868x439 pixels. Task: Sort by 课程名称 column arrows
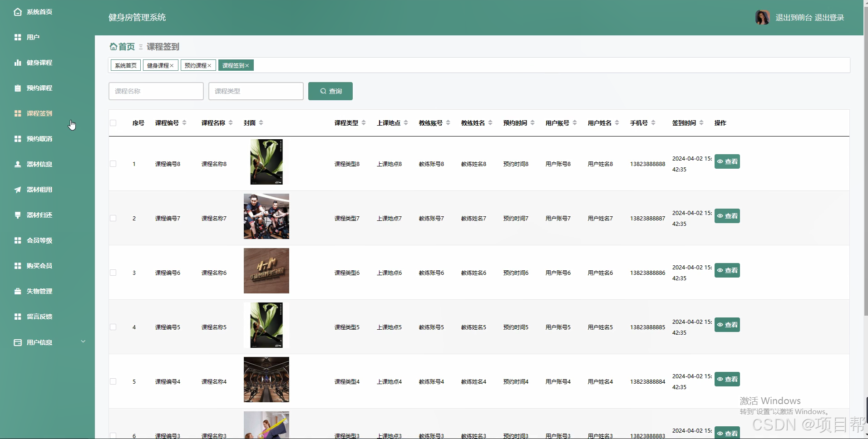click(231, 123)
